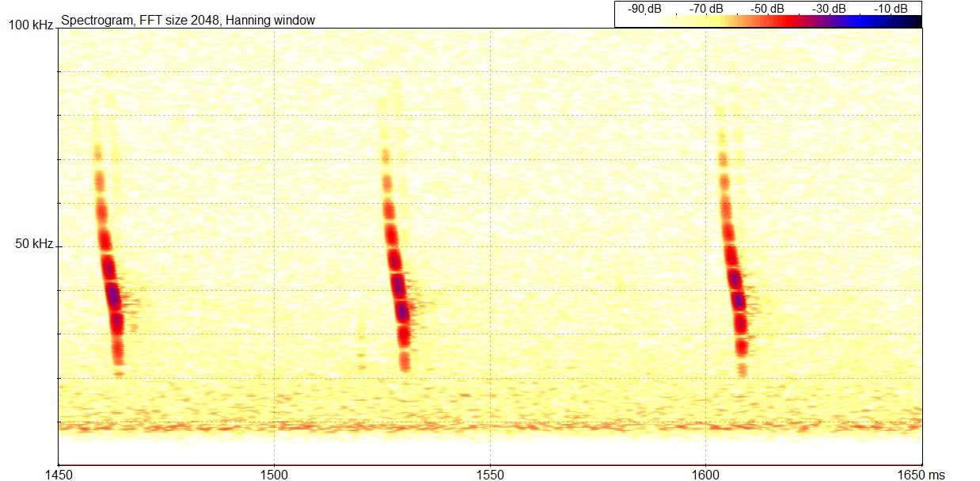Viewport: 980px width, 481px height.
Task: Click the -50 dB legend label
Action: 768,8
